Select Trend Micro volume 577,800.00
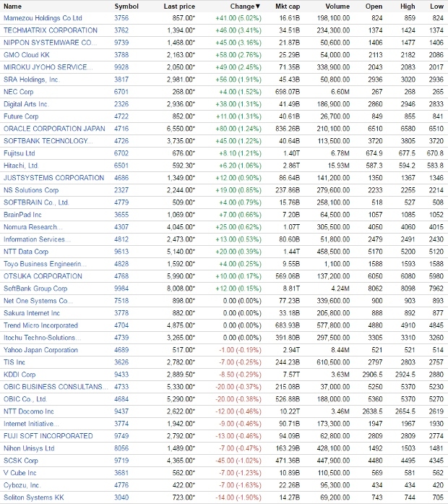This screenshot has height=504, width=448. click(333, 325)
